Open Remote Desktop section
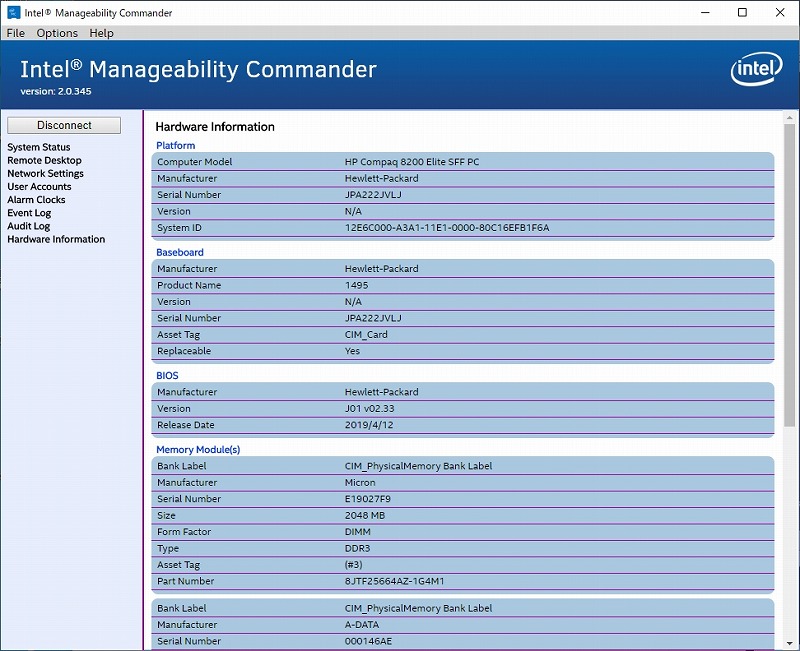Viewport: 800px width, 651px height. pyautogui.click(x=44, y=160)
